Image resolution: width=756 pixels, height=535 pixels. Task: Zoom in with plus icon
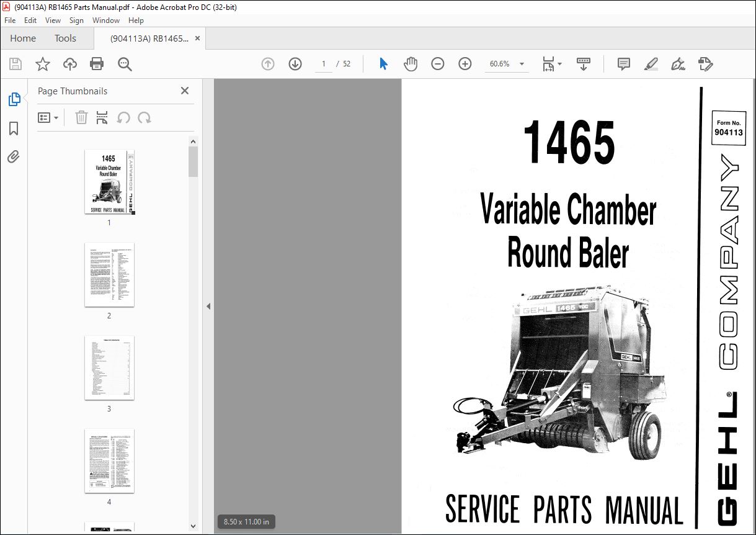[x=465, y=64]
